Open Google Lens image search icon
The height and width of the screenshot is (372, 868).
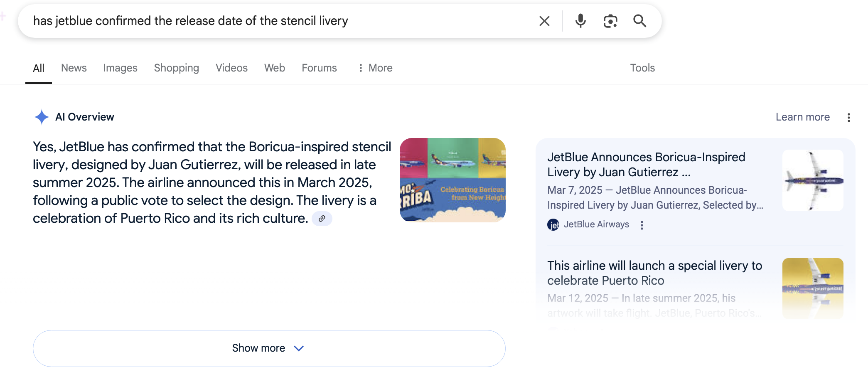(610, 21)
